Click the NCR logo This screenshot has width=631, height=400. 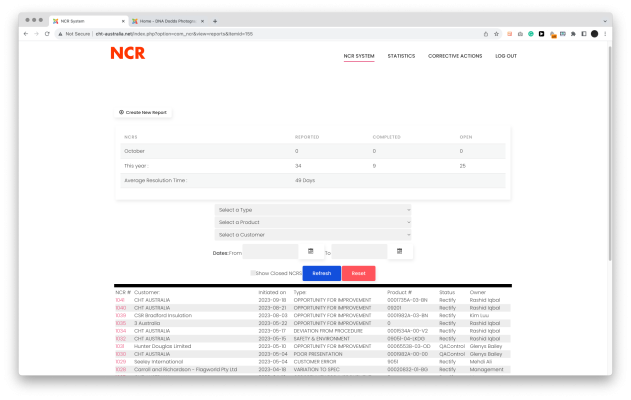(x=126, y=54)
